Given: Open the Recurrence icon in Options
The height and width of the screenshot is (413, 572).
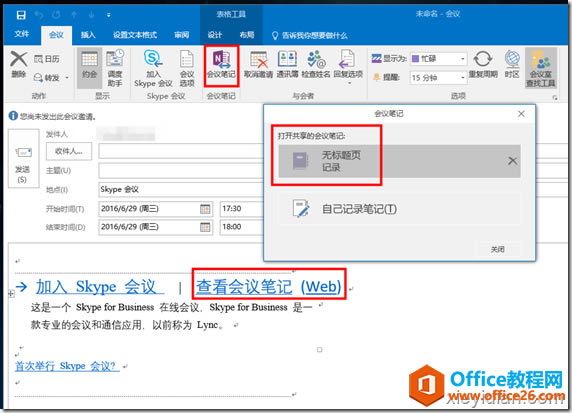Looking at the screenshot, I should (x=483, y=59).
